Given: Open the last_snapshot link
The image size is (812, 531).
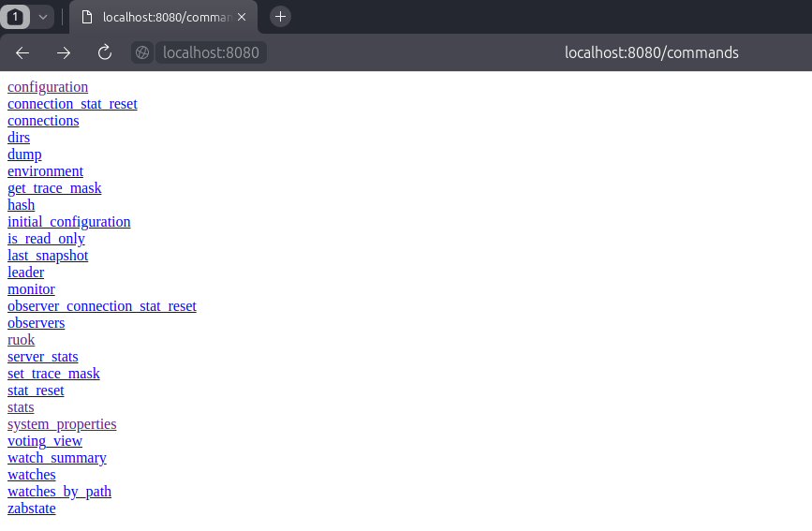Looking at the screenshot, I should [48, 256].
